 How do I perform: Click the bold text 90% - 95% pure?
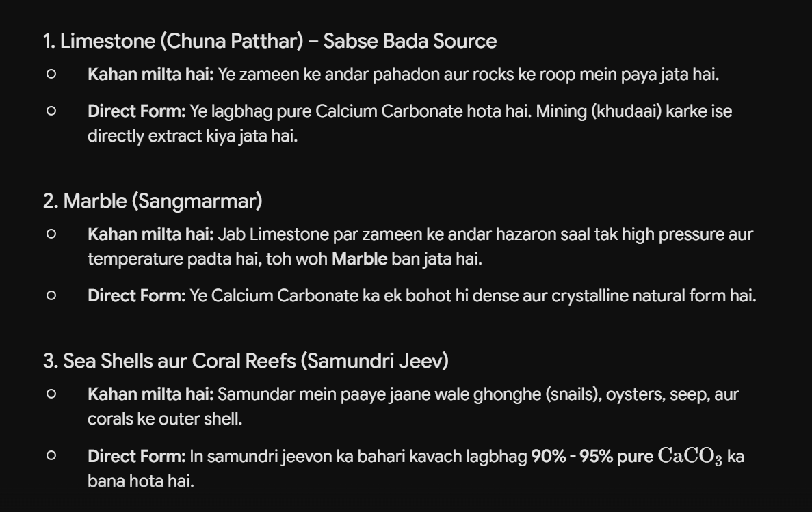[592, 457]
